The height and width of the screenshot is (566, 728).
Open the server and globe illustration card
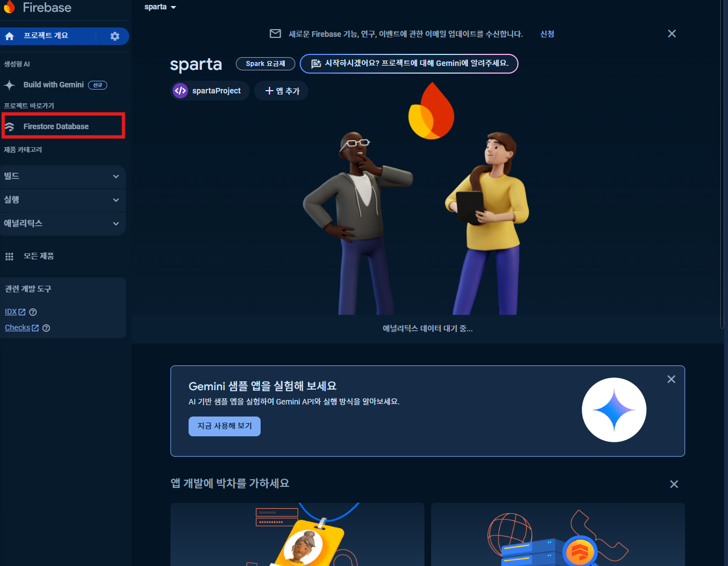tap(558, 534)
